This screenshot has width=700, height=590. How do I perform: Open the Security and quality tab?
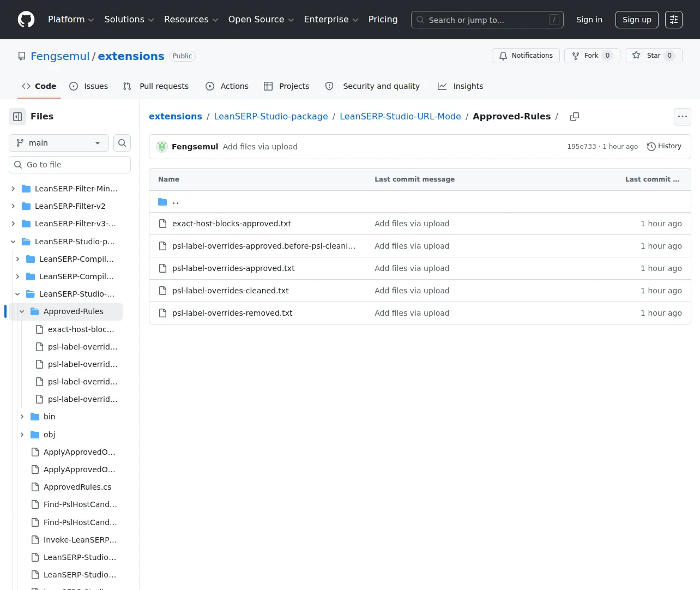pos(372,86)
